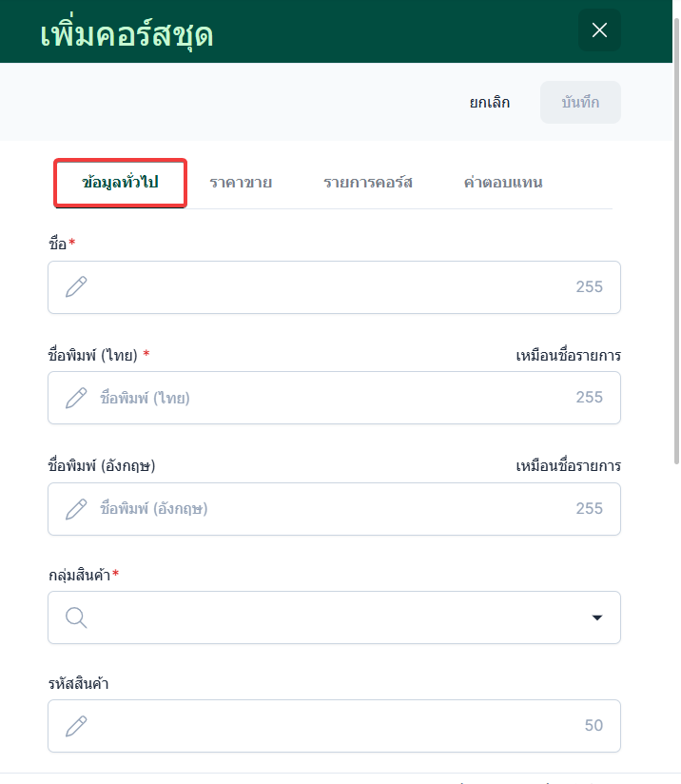Click the magnifier icon in กลุ่มสินค้า field
Viewport: 681px width, 784px height.
pos(76,617)
